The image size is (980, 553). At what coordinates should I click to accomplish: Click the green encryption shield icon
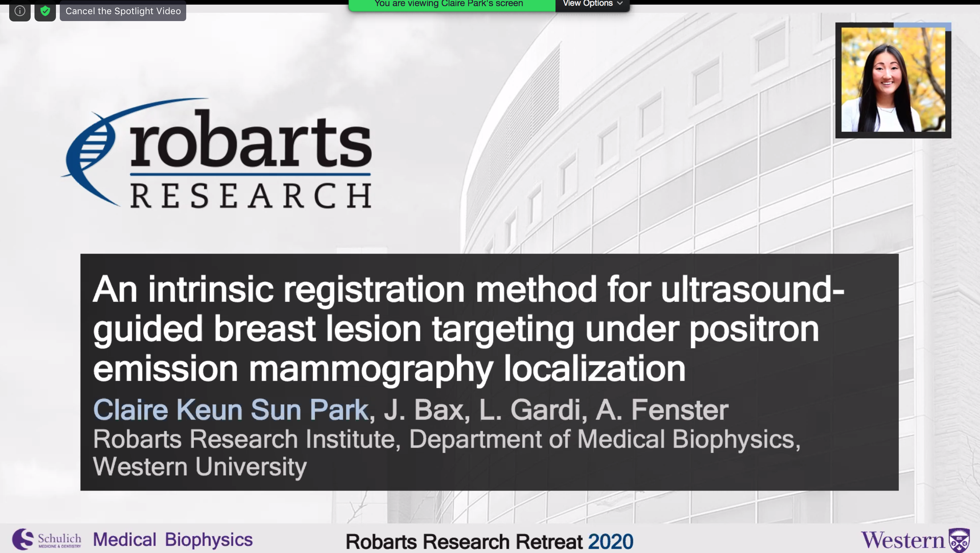coord(45,11)
